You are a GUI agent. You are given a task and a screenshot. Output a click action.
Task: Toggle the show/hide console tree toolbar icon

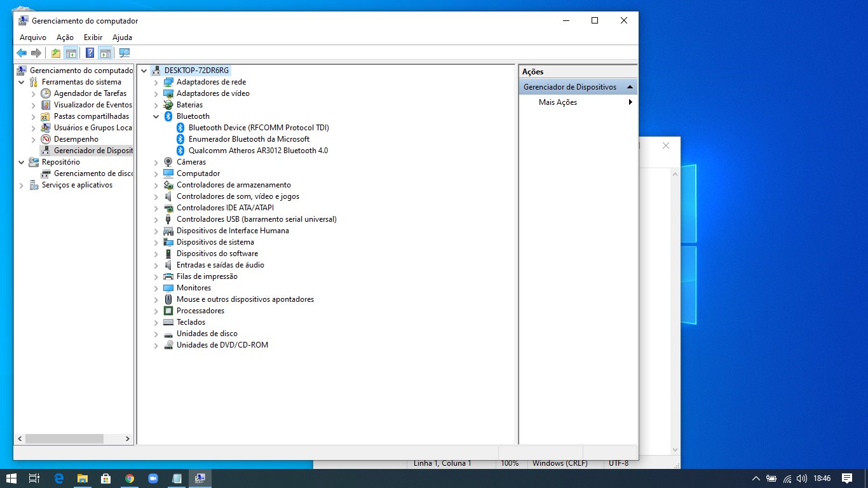click(71, 53)
